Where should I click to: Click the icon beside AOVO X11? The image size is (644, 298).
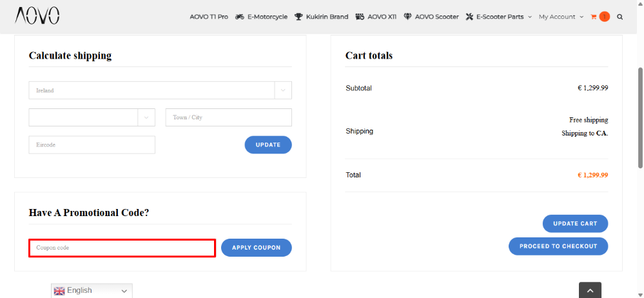(360, 17)
